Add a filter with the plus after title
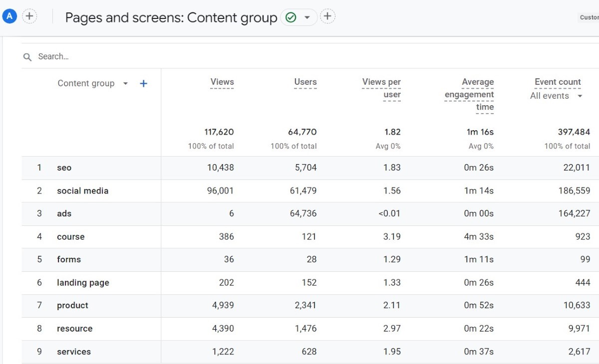Viewport: 599px width, 364px height. point(327,16)
